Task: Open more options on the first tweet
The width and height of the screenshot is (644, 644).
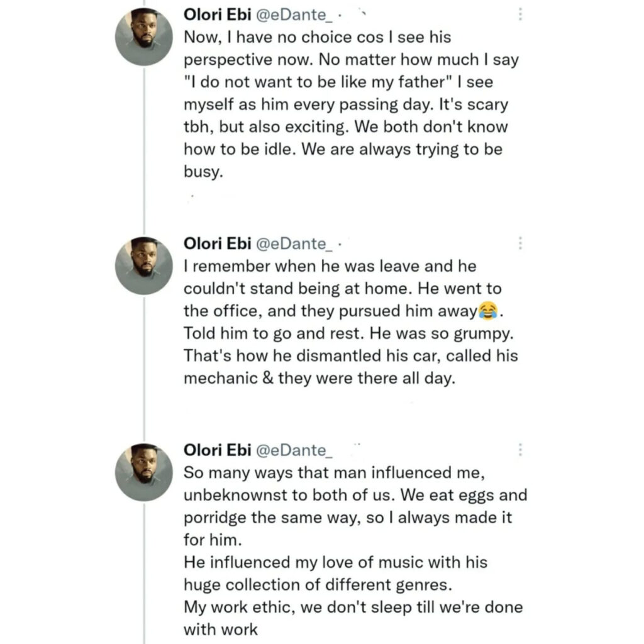Action: point(520,14)
